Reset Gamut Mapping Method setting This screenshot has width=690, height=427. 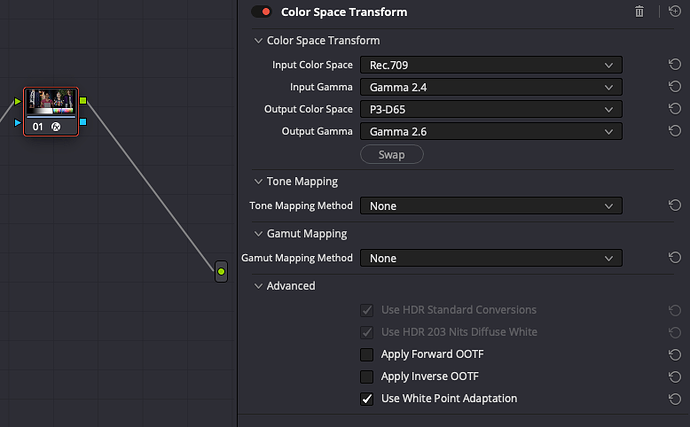[675, 258]
